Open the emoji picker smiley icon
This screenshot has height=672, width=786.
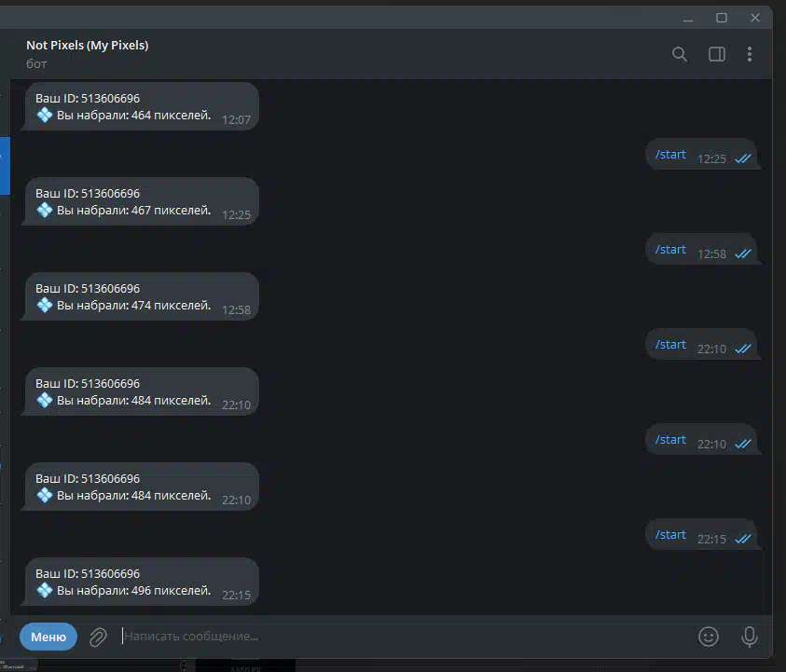pyautogui.click(x=709, y=637)
